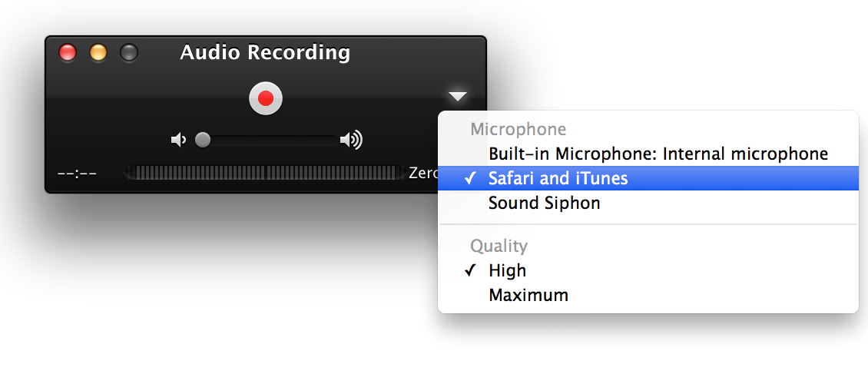Click the low volume speaker icon
Image resolution: width=868 pixels, height=384 pixels.
click(x=178, y=141)
